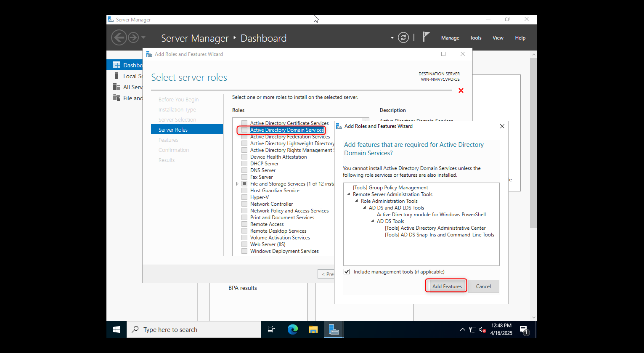Screen dimensions: 644x353
Task: Check the Active Directory Federation Services box
Action: (244, 137)
